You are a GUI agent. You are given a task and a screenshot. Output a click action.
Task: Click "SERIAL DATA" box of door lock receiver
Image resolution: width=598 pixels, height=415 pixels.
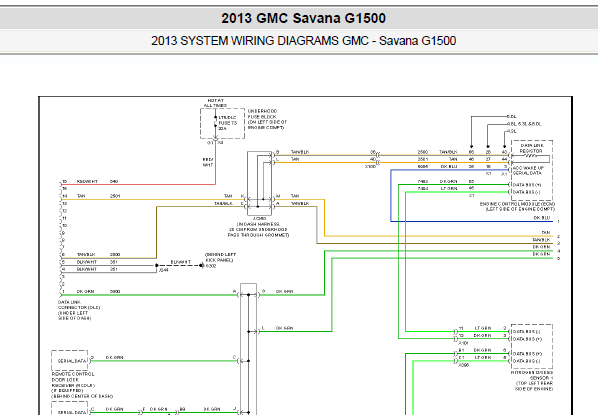point(69,360)
